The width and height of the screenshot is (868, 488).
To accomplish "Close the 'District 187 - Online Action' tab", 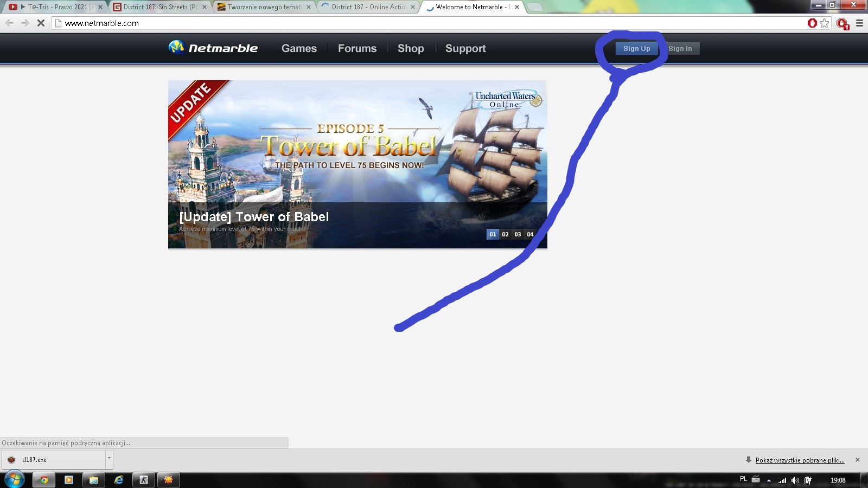I will [413, 7].
